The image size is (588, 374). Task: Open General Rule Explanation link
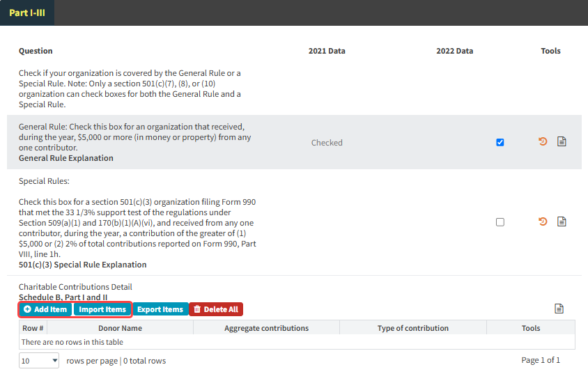coord(65,158)
